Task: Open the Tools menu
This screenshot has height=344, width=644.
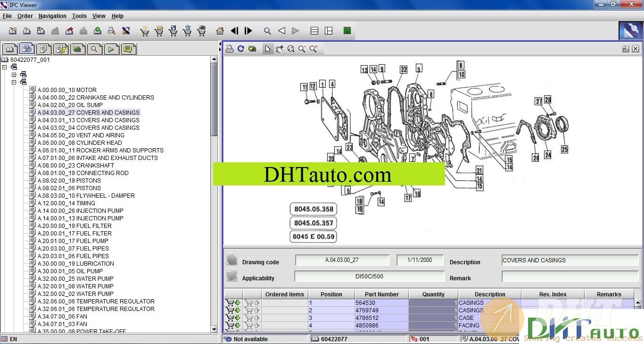Action: pos(79,16)
